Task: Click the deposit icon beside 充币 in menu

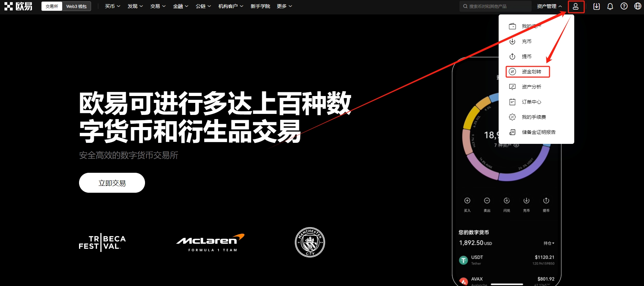Action: [512, 41]
